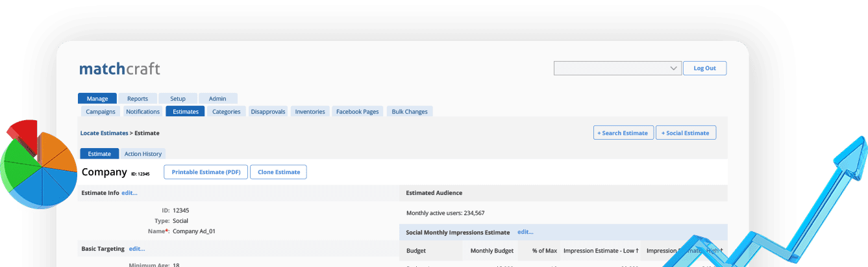
Task: Click the Clone Estimate button
Action: click(x=279, y=172)
